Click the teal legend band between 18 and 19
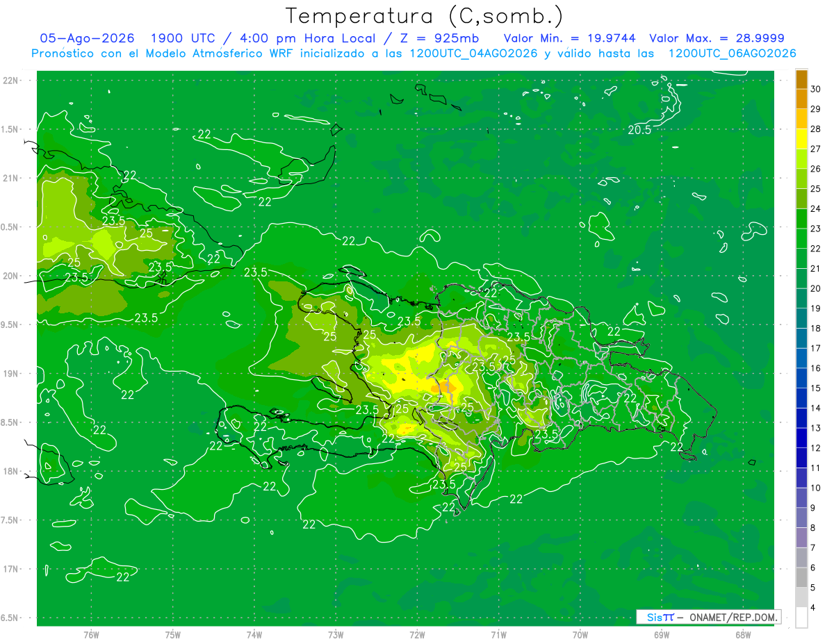Viewport: 834px width, 644px height. click(x=801, y=318)
